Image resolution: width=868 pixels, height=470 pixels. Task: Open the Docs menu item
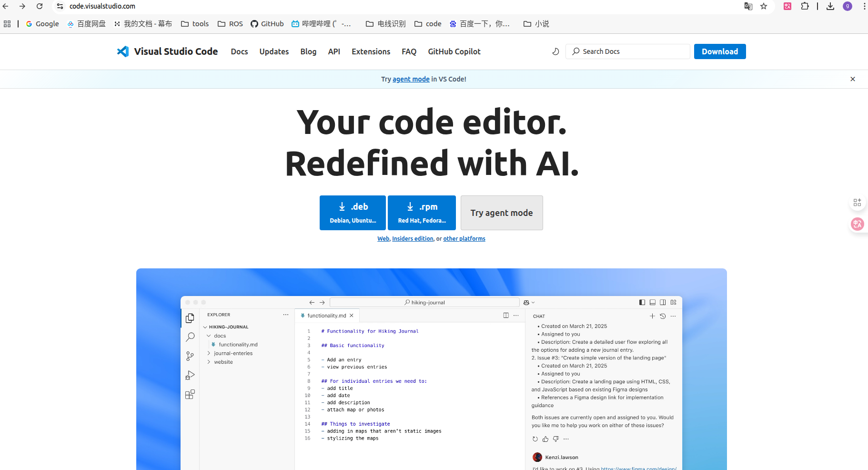239,51
